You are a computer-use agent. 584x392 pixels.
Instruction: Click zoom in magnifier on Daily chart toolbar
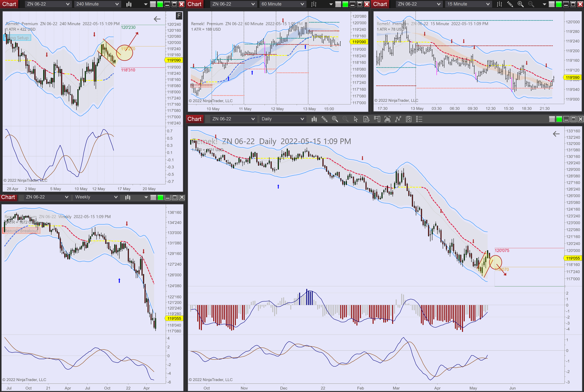point(335,119)
